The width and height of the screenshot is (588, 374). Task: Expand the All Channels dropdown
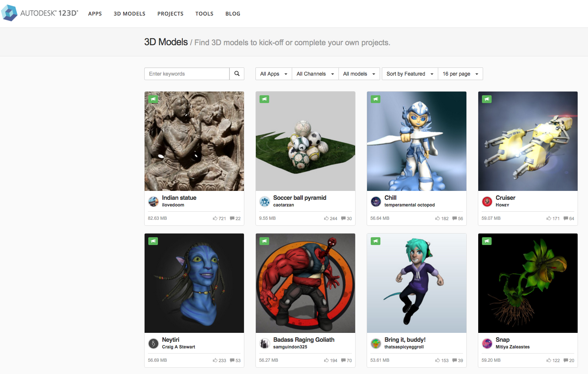[315, 74]
